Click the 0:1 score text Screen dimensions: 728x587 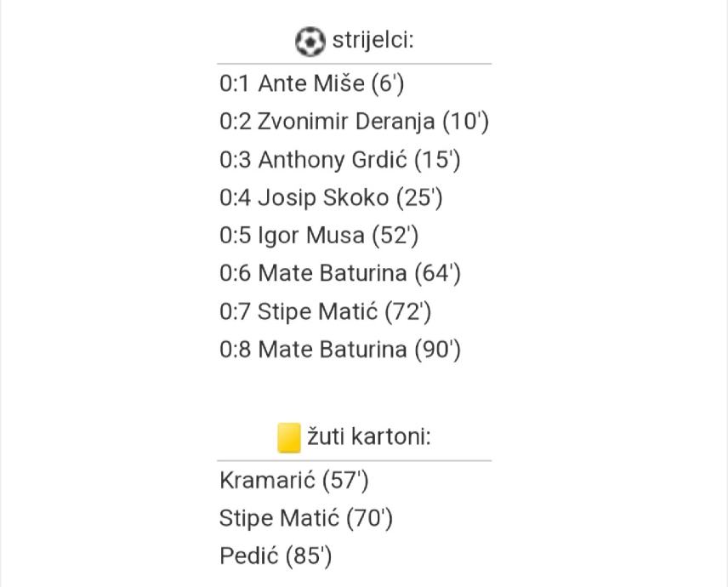235,84
